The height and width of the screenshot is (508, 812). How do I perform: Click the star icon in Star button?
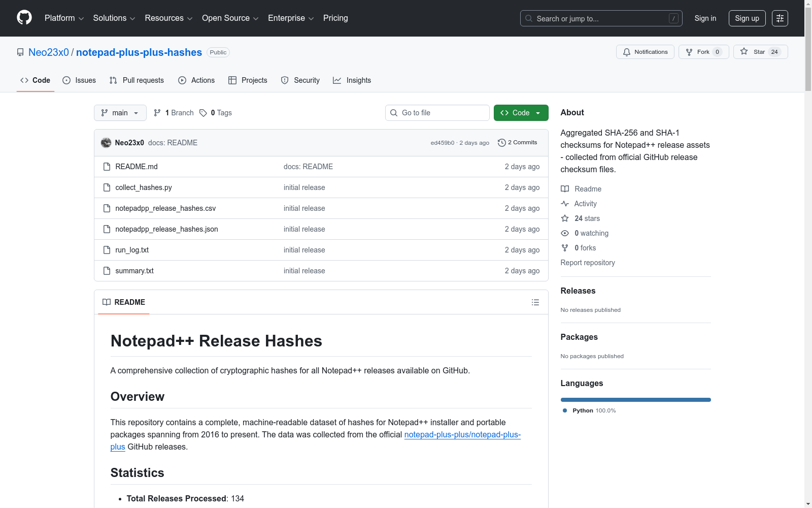744,51
